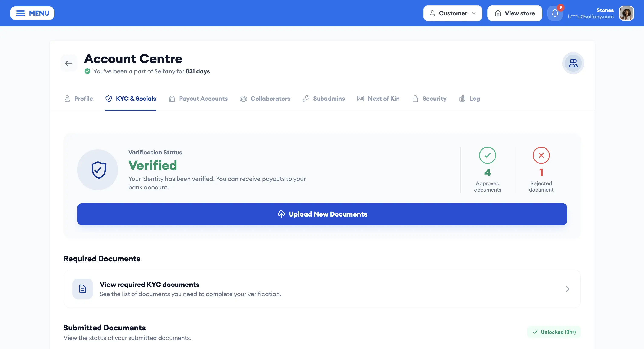Switch to the Collaborators tab
This screenshot has height=349, width=644.
pos(265,99)
